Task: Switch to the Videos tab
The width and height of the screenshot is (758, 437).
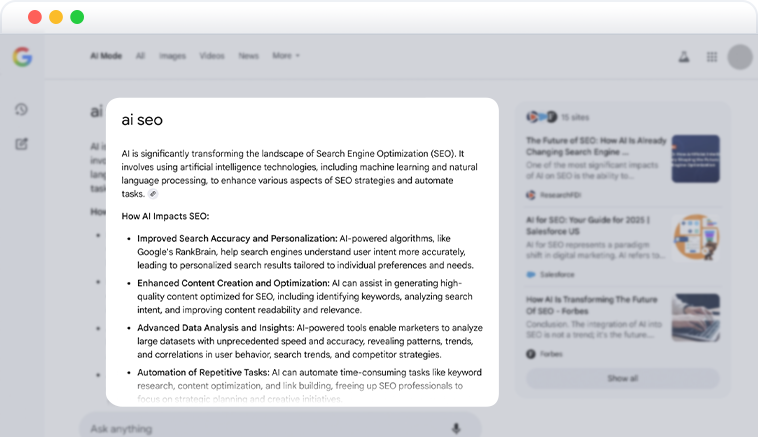Action: point(212,56)
